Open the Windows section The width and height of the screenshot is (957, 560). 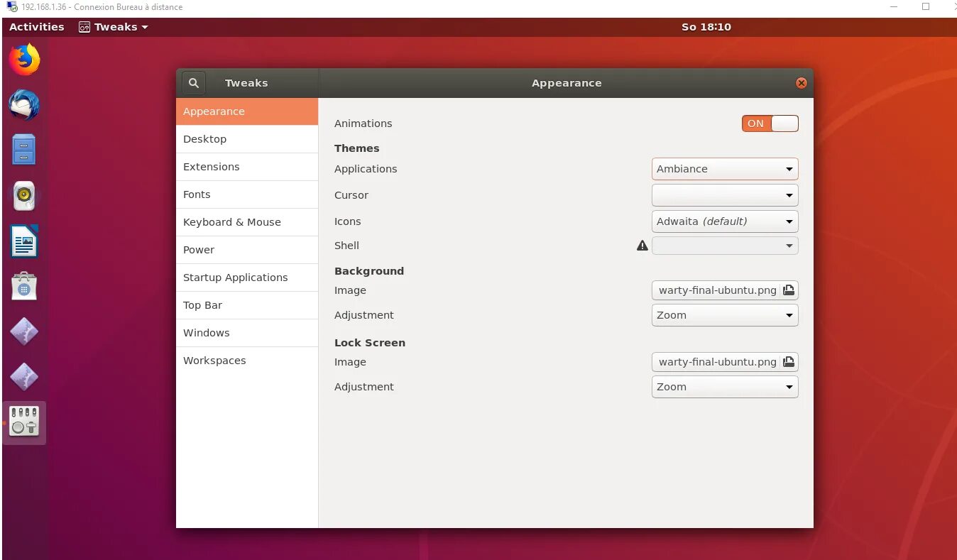(x=247, y=333)
